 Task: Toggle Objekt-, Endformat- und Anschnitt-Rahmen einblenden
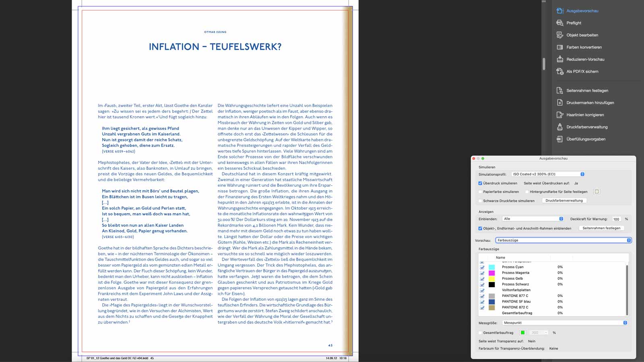coord(480,228)
